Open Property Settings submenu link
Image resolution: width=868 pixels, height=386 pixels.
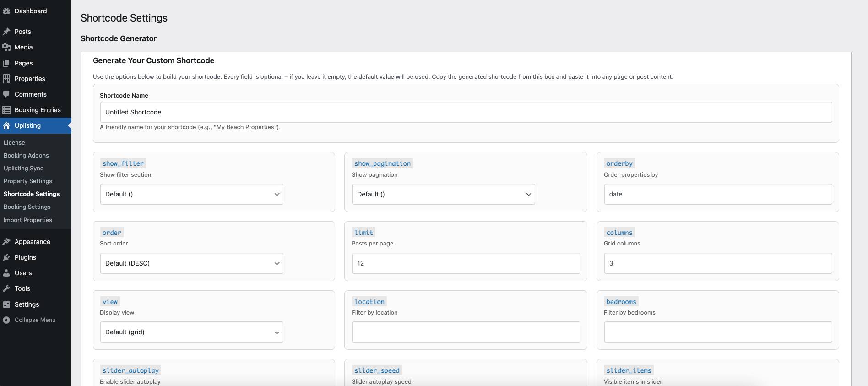28,181
